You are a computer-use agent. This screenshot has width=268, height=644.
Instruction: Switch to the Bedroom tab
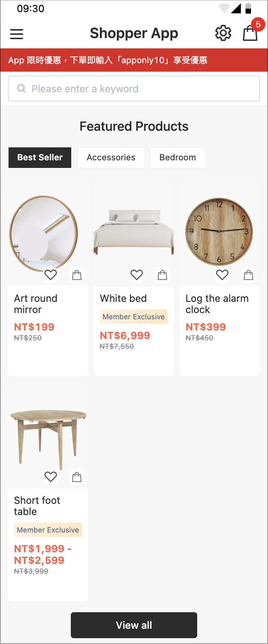[x=177, y=158]
